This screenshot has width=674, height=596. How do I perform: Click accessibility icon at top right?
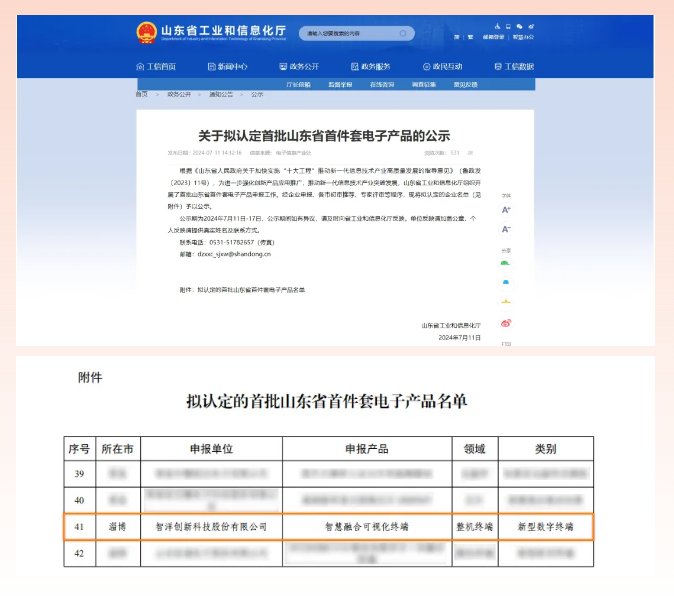pyautogui.click(x=496, y=26)
